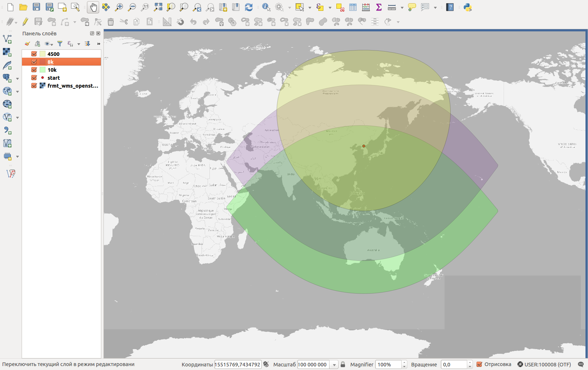Open the Python console
The width and height of the screenshot is (588, 370).
(x=468, y=7)
